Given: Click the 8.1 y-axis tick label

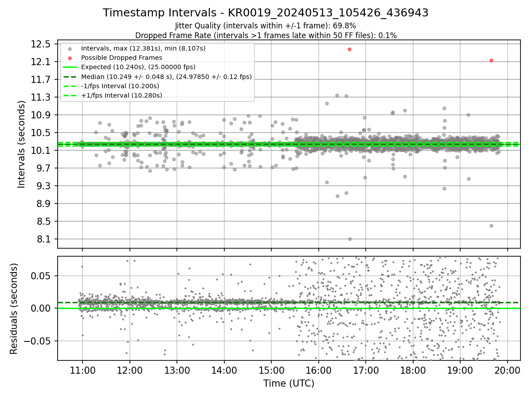Looking at the screenshot, I should tap(43, 239).
